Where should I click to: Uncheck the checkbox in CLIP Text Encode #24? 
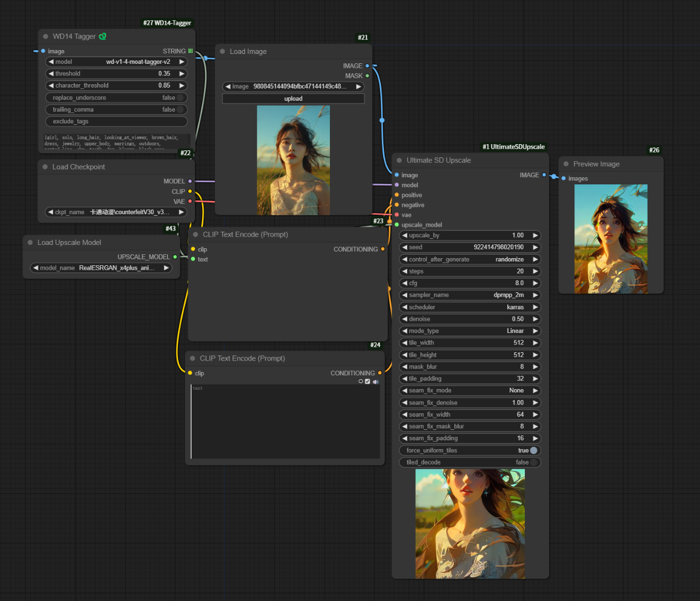point(368,381)
